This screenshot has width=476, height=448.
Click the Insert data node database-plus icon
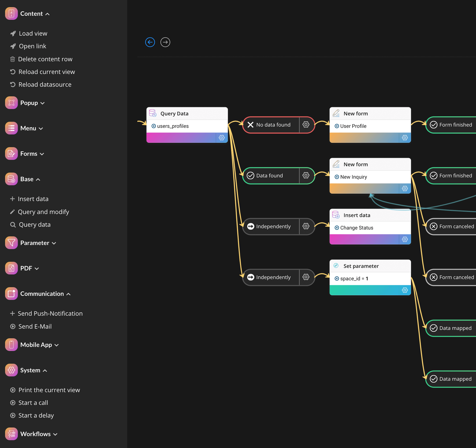click(336, 215)
